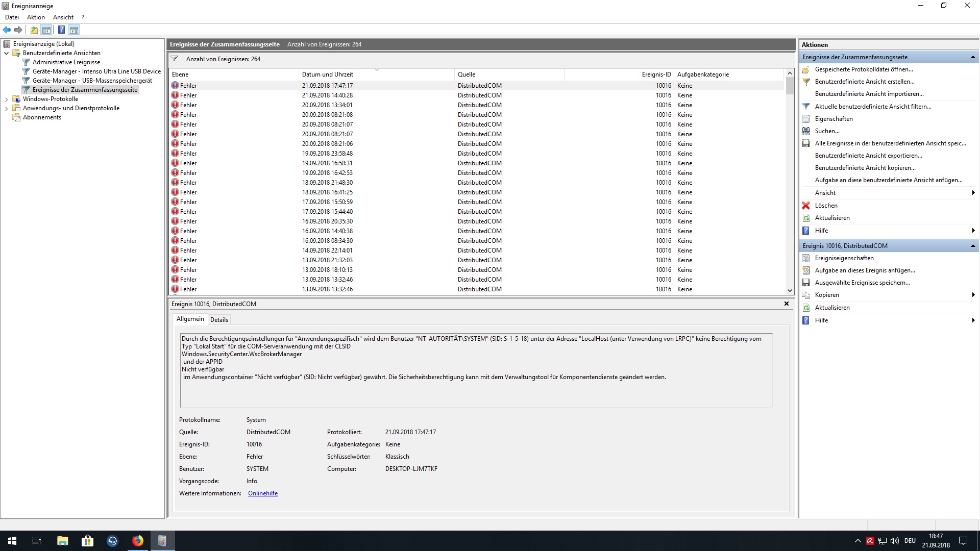Collapse the Benutzerdefinierte Ansichten tree node

6,53
